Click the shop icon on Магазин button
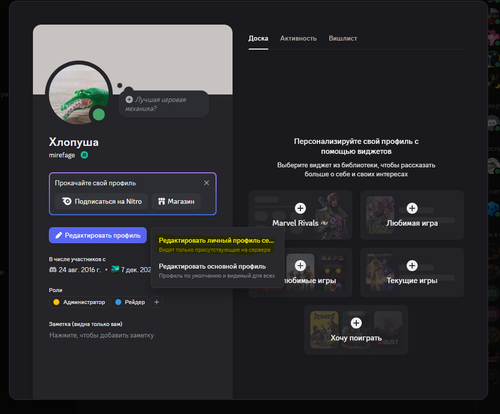Image resolution: width=500 pixels, height=414 pixels. tap(161, 201)
